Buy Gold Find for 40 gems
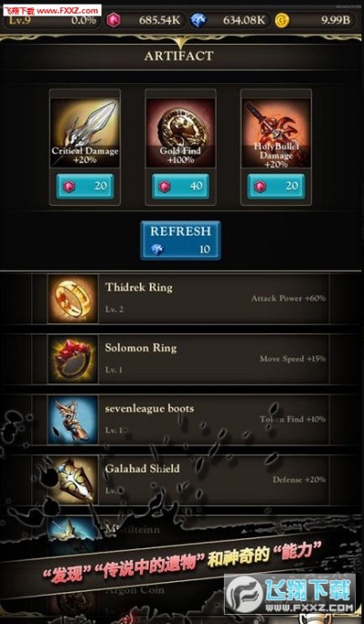This screenshot has height=624, width=364. (x=180, y=186)
